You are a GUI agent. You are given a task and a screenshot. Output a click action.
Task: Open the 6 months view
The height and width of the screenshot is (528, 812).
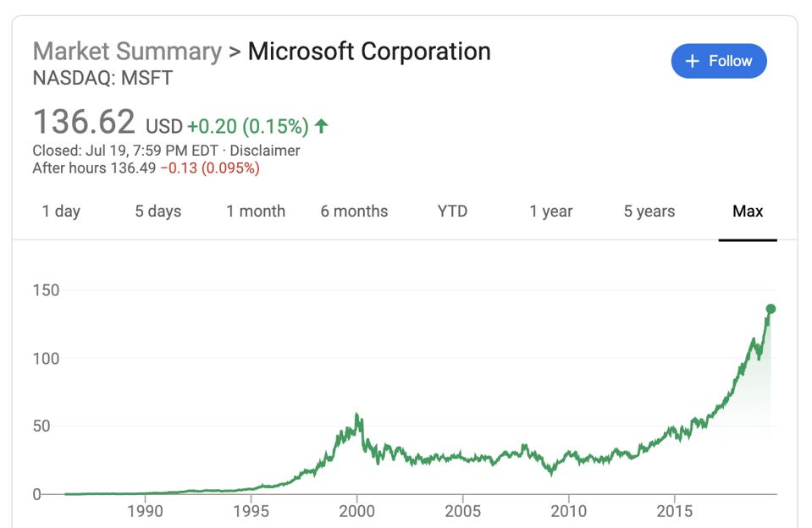[354, 212]
